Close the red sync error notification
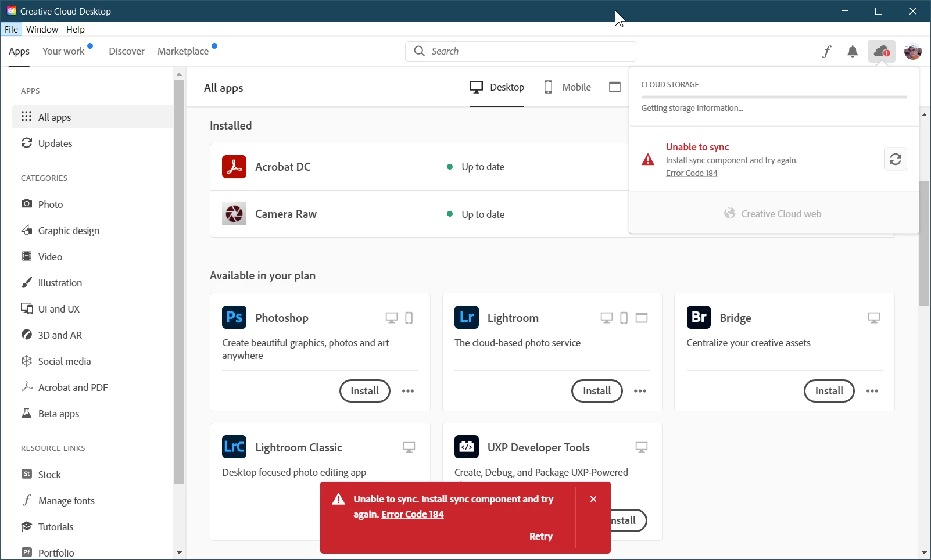This screenshot has height=560, width=931. (593, 499)
